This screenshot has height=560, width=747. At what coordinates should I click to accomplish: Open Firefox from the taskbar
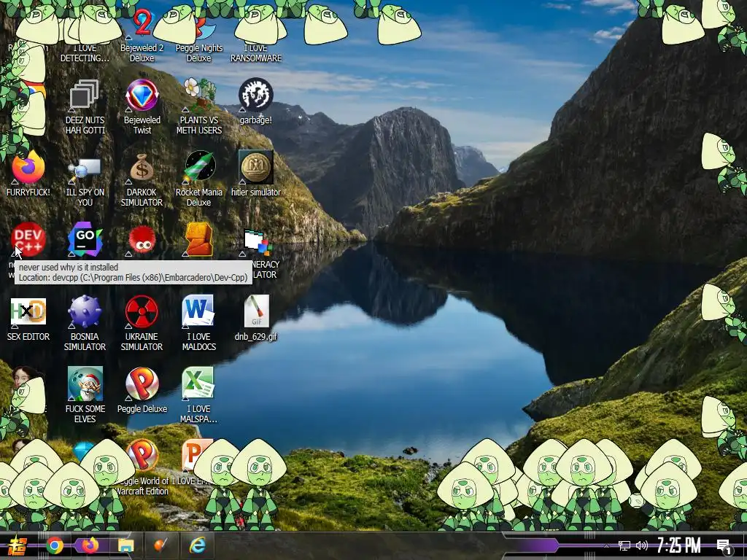(x=90, y=545)
